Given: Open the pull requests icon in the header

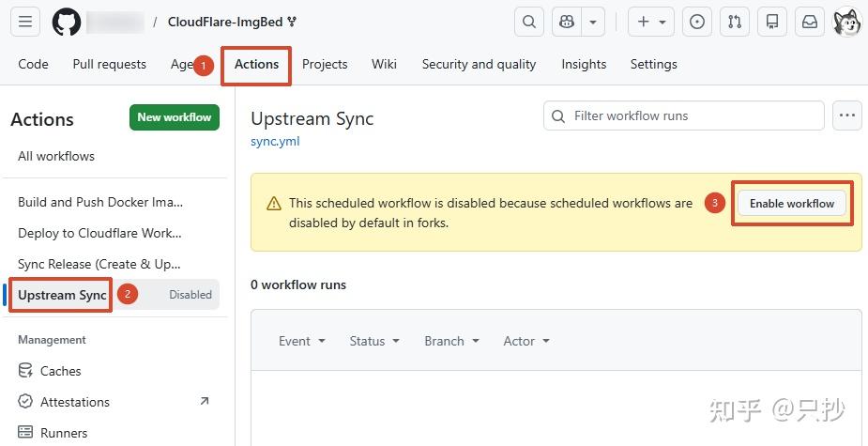Looking at the screenshot, I should coord(735,23).
